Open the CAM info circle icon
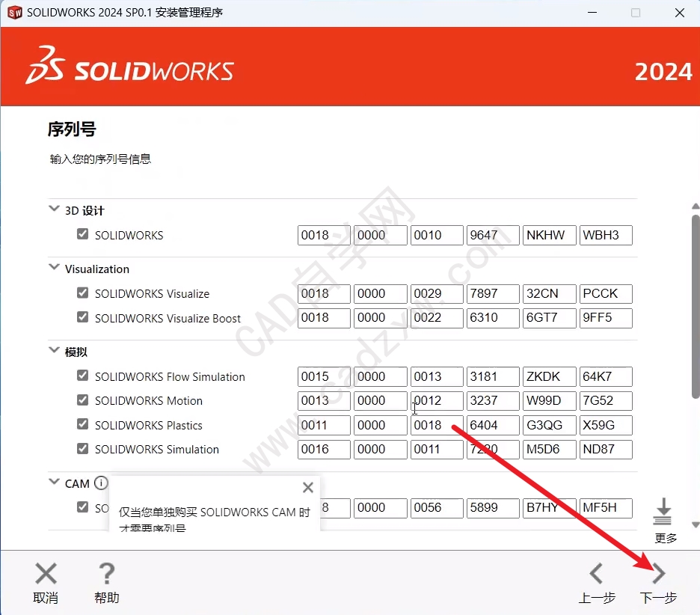700x615 pixels. pos(101,483)
